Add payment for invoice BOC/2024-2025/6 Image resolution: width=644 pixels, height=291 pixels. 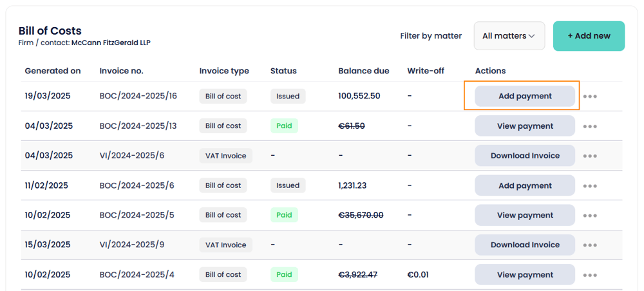coord(525,185)
